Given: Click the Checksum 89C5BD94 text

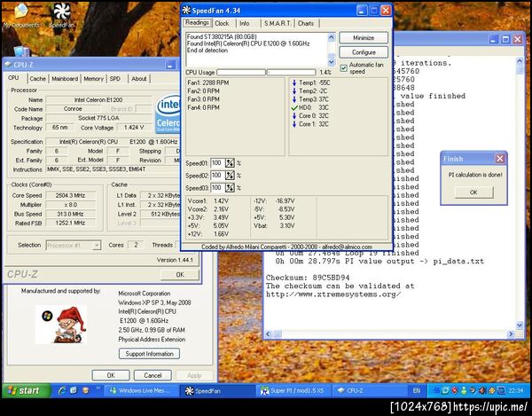Looking at the screenshot, I should coord(308,278).
